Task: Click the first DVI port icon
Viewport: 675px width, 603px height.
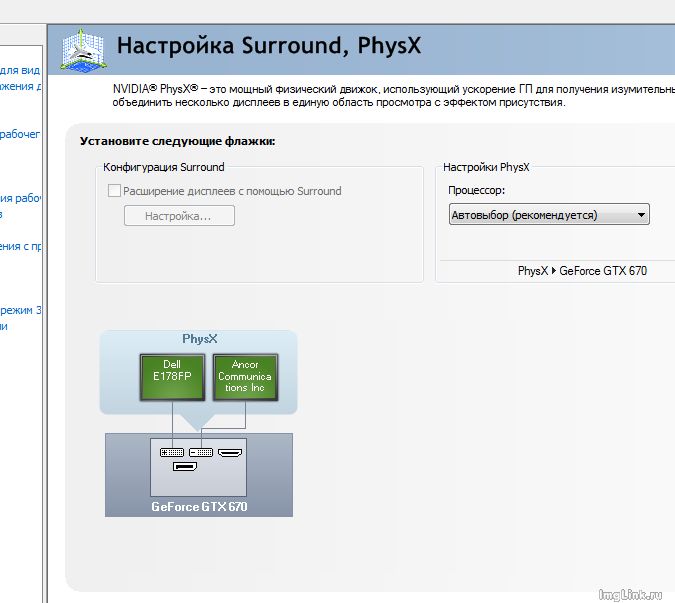Action: pyautogui.click(x=172, y=452)
